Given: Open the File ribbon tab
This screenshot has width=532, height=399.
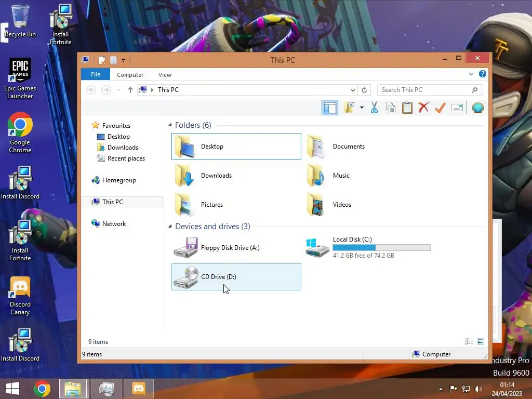Looking at the screenshot, I should coord(96,74).
